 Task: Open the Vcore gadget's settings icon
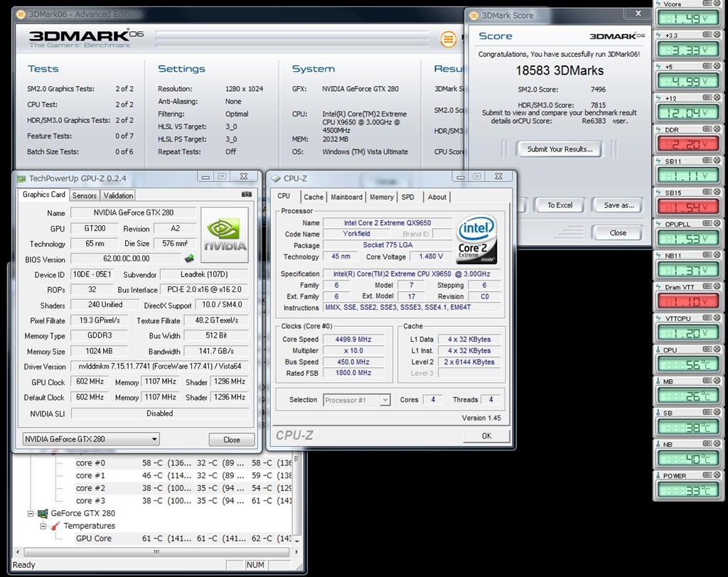pyautogui.click(x=707, y=4)
